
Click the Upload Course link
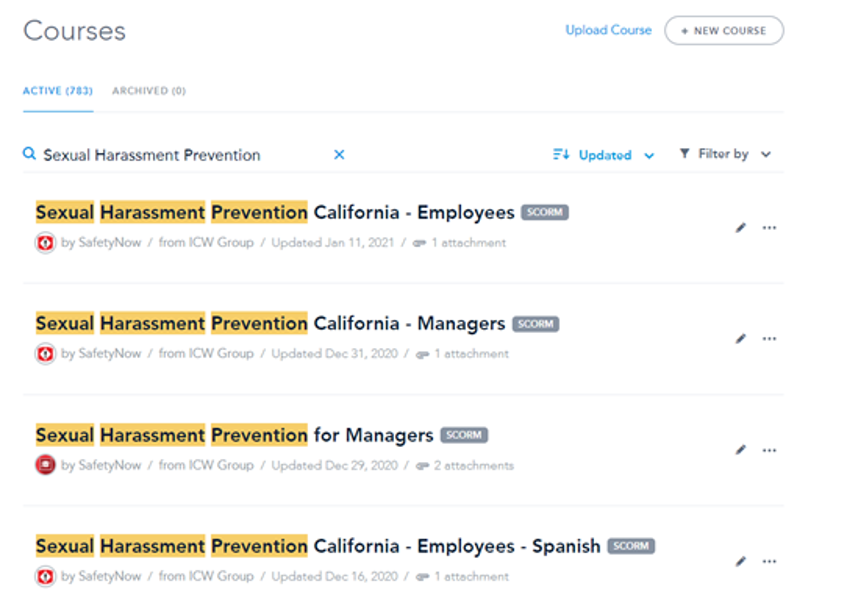(608, 30)
